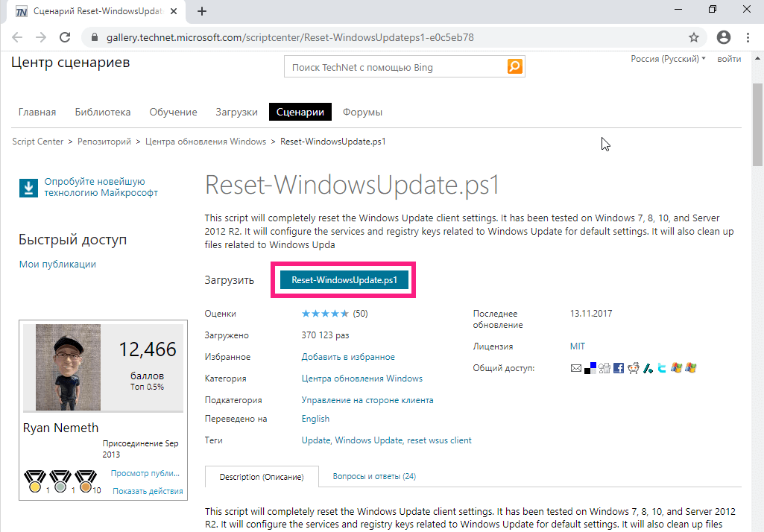Click the TechNet search input field
The width and height of the screenshot is (764, 532).
(395, 67)
